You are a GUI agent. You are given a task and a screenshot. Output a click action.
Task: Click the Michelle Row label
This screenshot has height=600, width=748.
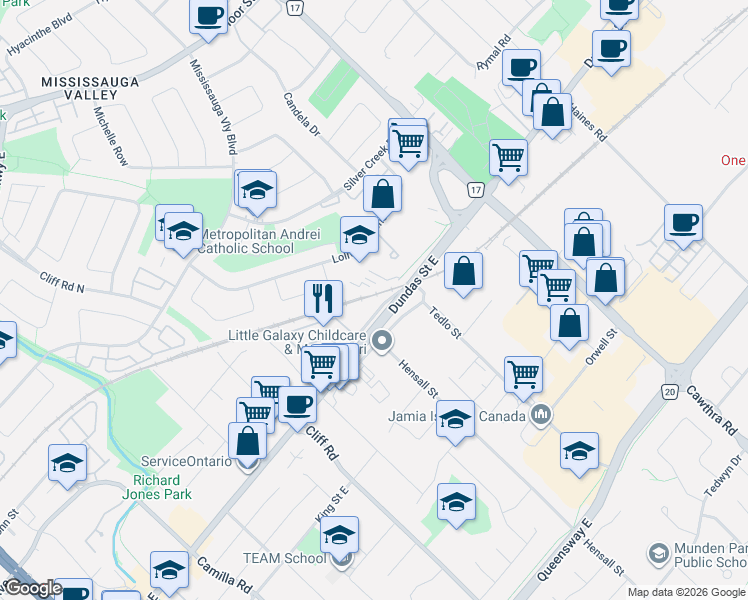click(111, 136)
